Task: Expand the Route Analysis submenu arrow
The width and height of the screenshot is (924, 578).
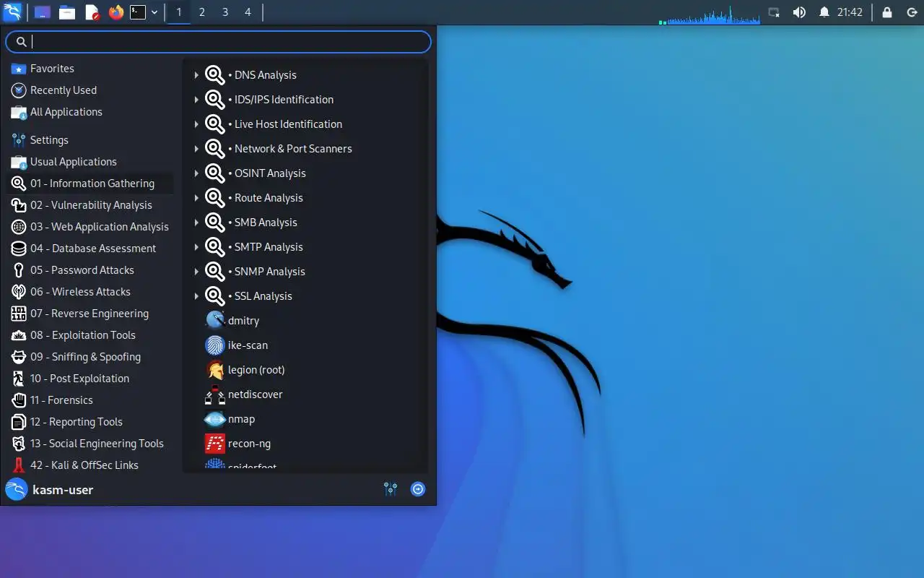Action: [x=196, y=198]
